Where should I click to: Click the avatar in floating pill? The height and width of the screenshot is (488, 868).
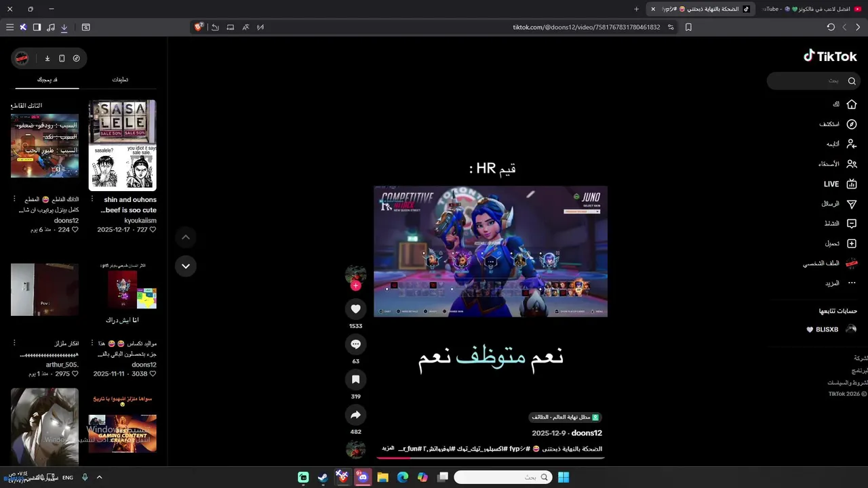click(x=22, y=58)
